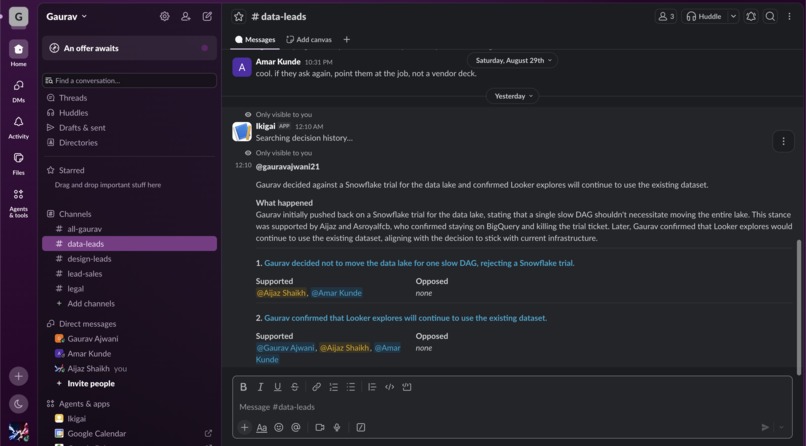
Task: Open Directories in the sidebar
Action: [x=130, y=142]
